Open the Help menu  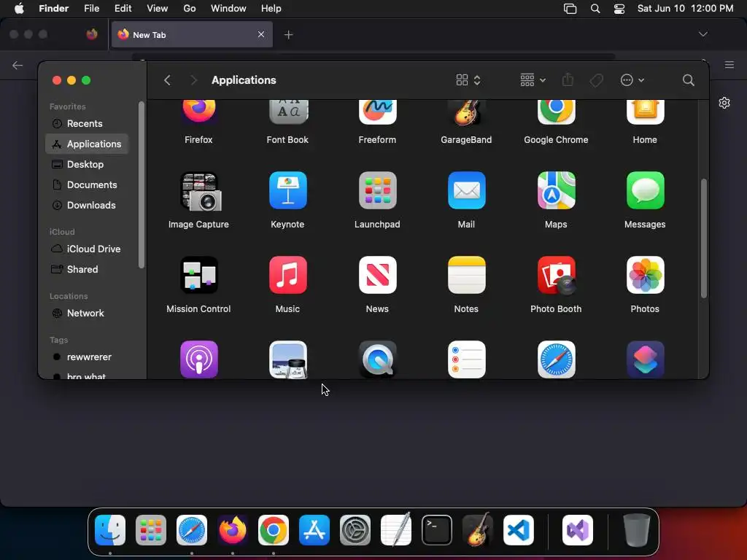click(x=271, y=9)
